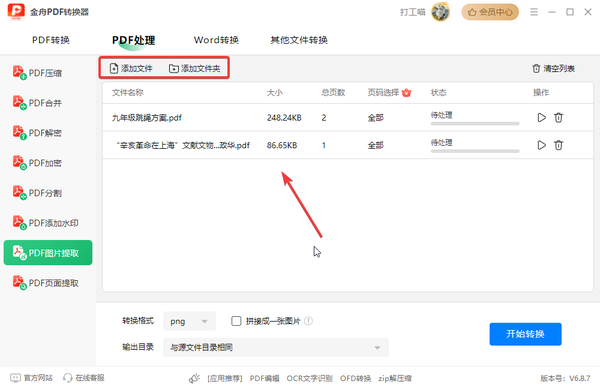Open the 会员中心 member center
The image size is (600, 390).
[x=490, y=12]
